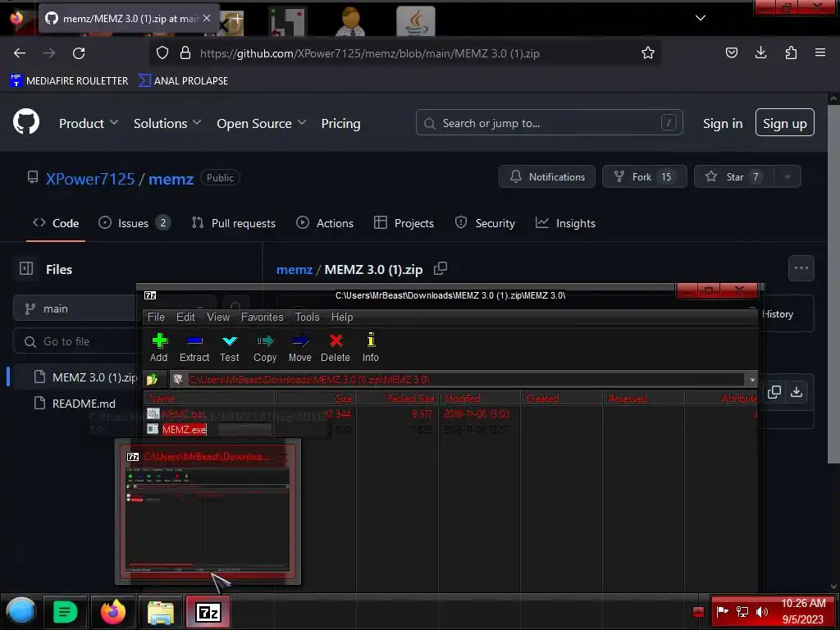
Task: Open the dropdown next to Star
Action: coord(787,177)
